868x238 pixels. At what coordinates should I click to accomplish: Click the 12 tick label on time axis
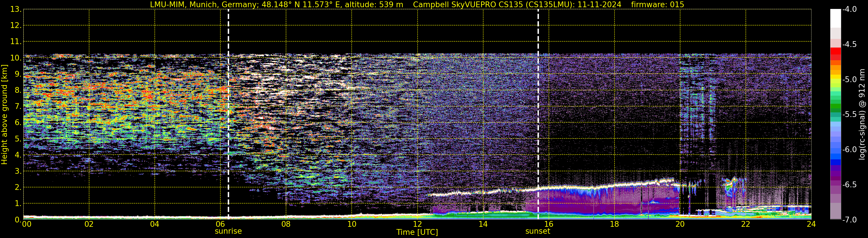click(417, 224)
